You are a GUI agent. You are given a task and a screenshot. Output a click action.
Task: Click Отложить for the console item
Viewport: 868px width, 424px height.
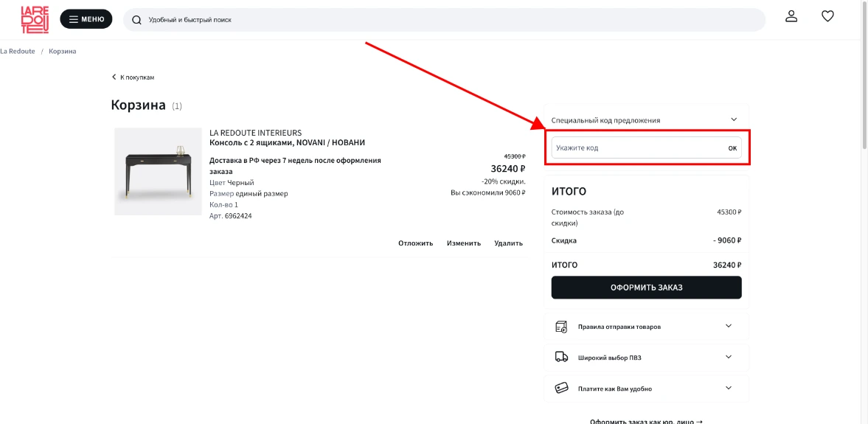(x=416, y=243)
